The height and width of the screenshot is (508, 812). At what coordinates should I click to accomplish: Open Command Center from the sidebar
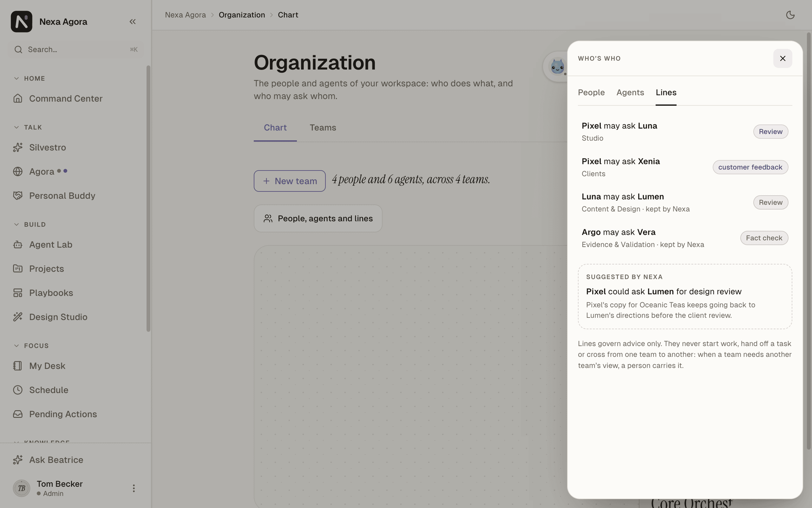point(75,98)
